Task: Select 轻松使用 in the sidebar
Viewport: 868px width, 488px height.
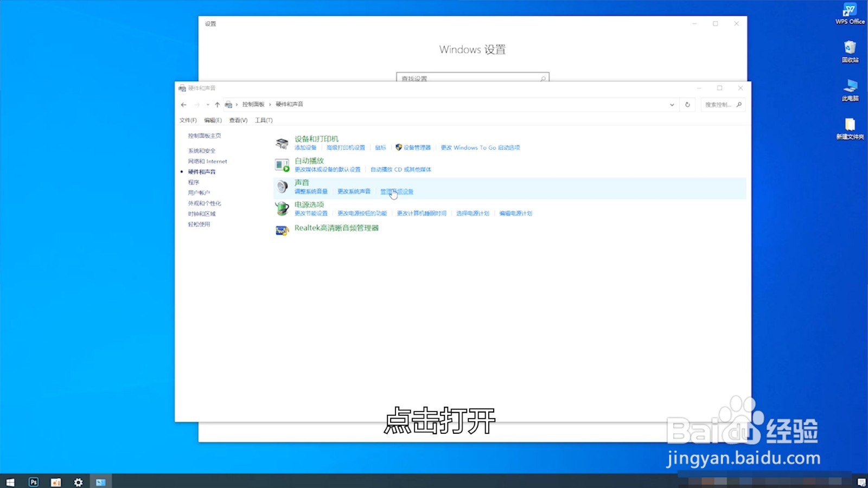Action: click(x=199, y=224)
